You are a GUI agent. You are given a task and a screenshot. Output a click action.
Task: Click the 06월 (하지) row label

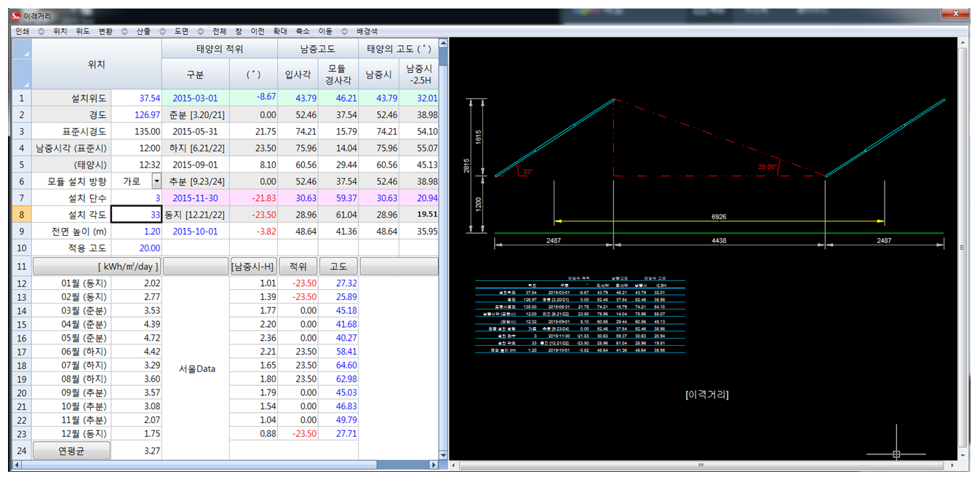click(x=71, y=352)
